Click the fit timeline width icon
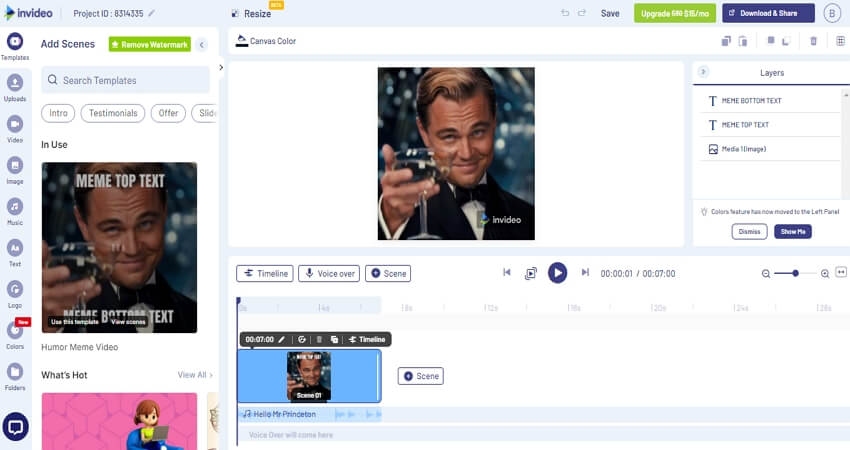 click(841, 272)
